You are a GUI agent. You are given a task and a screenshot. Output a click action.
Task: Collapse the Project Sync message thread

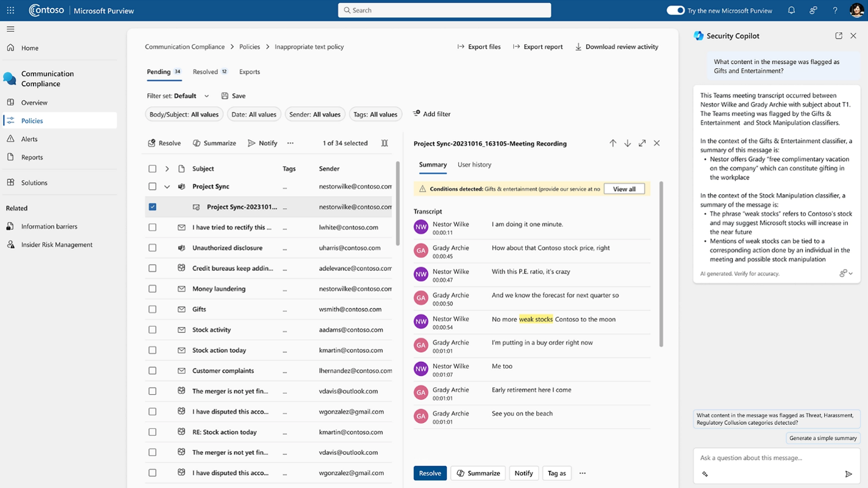(x=167, y=186)
